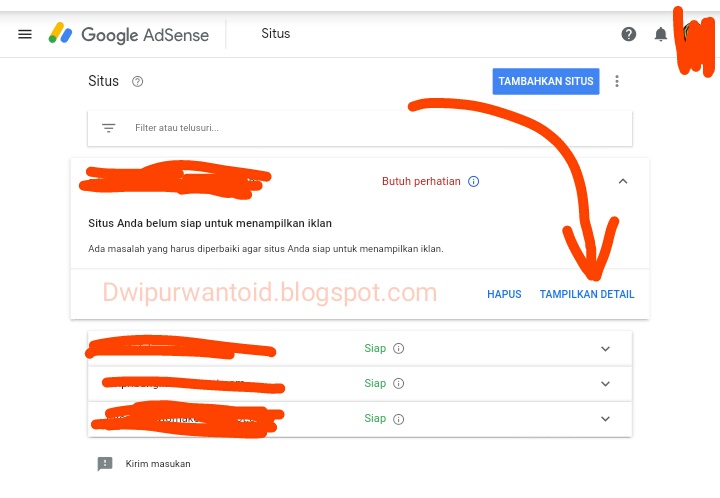Click info icon in third Siap row
The height and width of the screenshot is (498, 720).
(399, 419)
